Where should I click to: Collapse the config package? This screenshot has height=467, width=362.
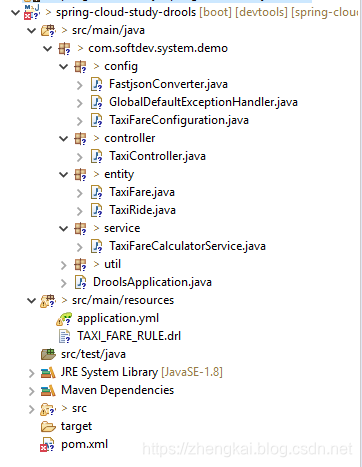(x=64, y=67)
